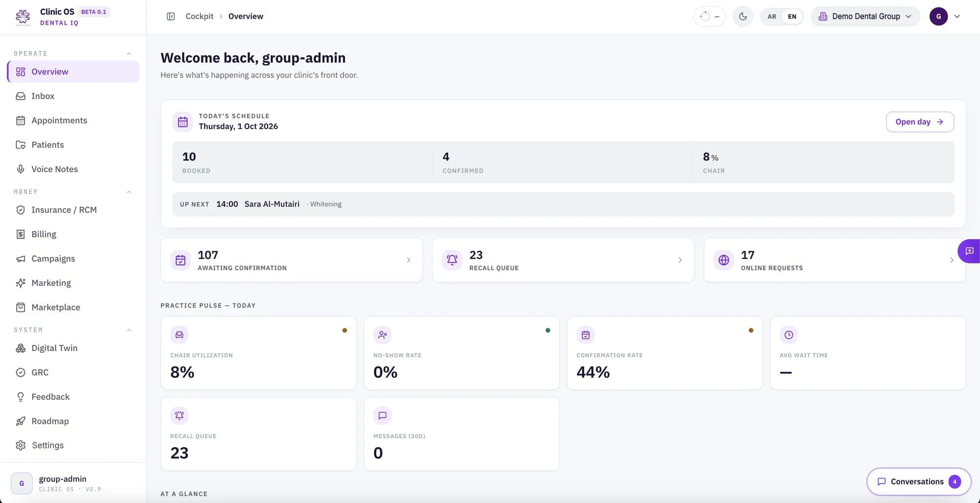Click the Today's Schedule calendar icon

pyautogui.click(x=183, y=122)
